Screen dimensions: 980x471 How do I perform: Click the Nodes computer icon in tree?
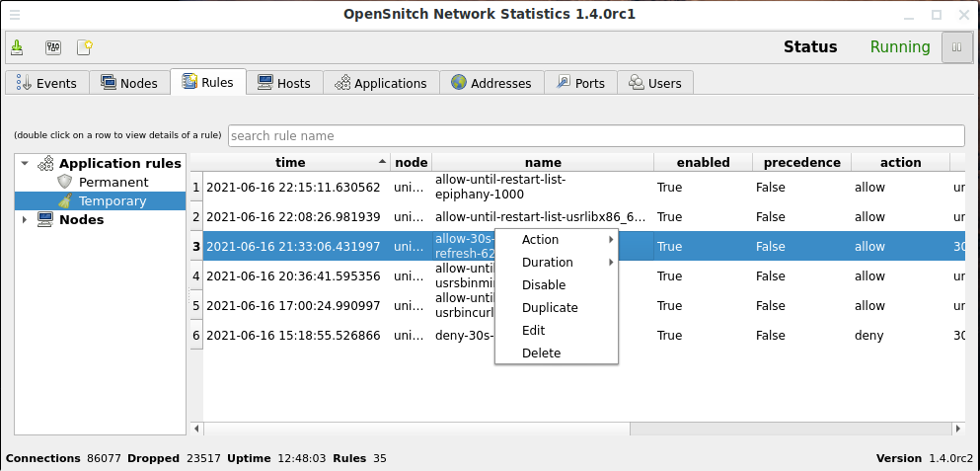(45, 219)
